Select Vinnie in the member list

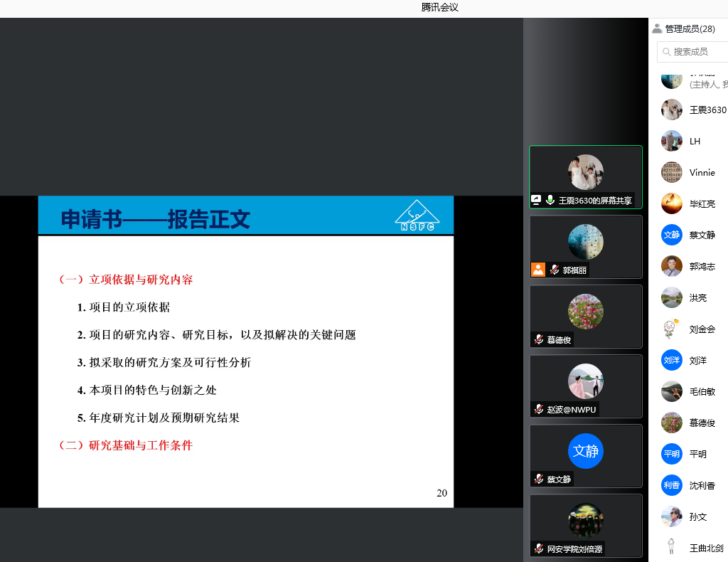pyautogui.click(x=702, y=173)
